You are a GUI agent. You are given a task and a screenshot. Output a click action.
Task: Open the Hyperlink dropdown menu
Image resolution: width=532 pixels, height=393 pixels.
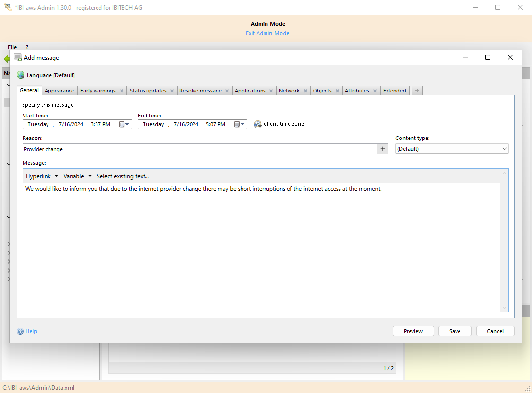42,176
